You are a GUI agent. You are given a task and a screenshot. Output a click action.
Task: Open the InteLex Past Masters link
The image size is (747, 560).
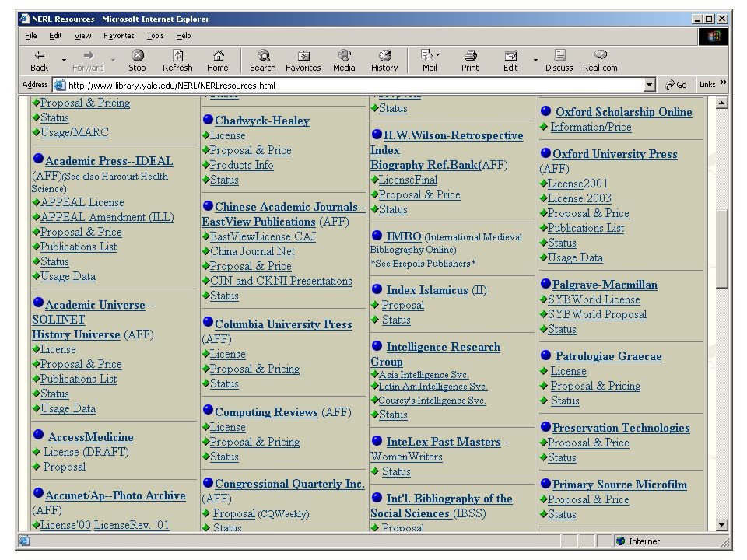tap(444, 442)
